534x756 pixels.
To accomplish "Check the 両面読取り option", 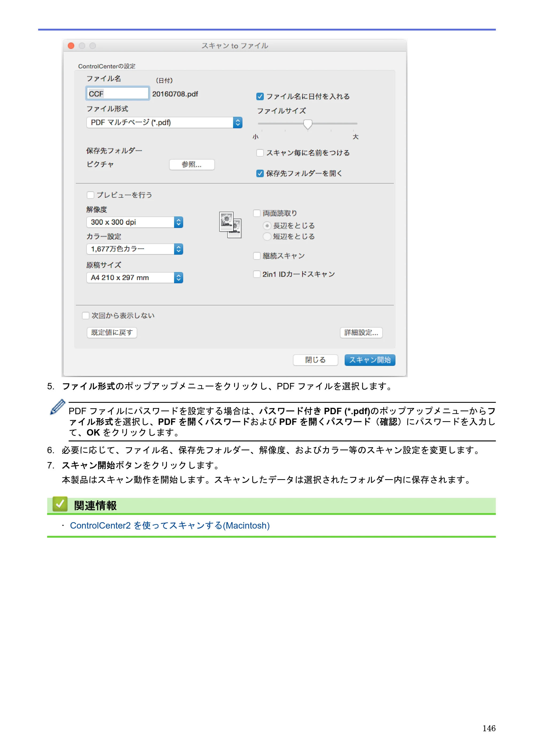I will pyautogui.click(x=257, y=213).
